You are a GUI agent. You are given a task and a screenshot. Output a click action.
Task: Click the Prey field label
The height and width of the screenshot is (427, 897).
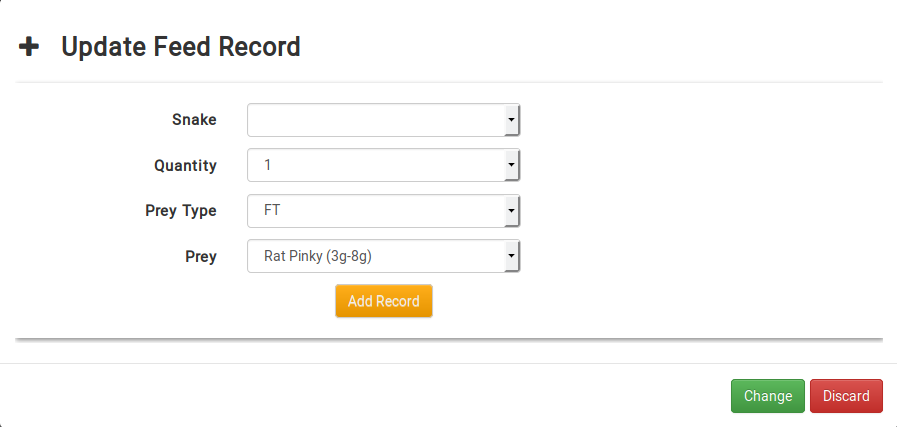pyautogui.click(x=201, y=256)
